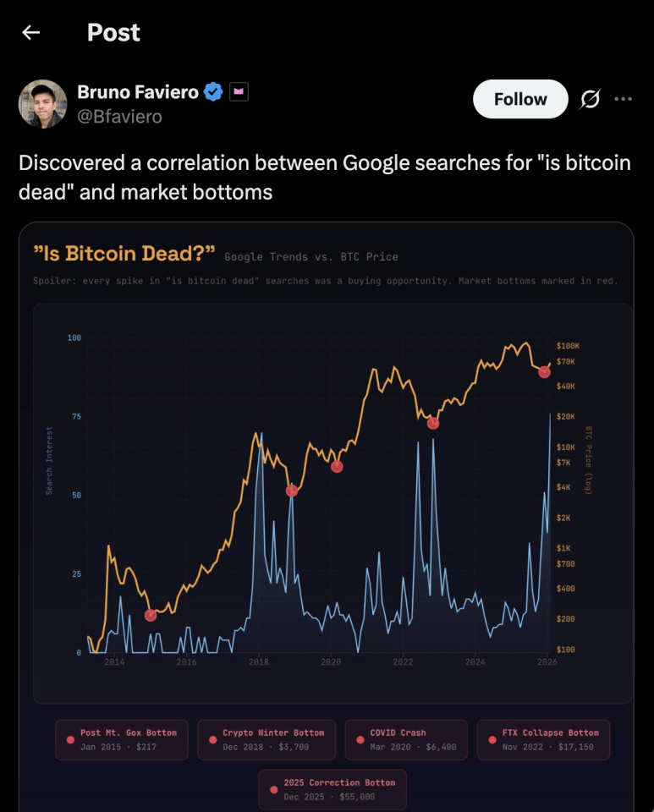
Task: Go back using the left arrow
Action: click(31, 33)
